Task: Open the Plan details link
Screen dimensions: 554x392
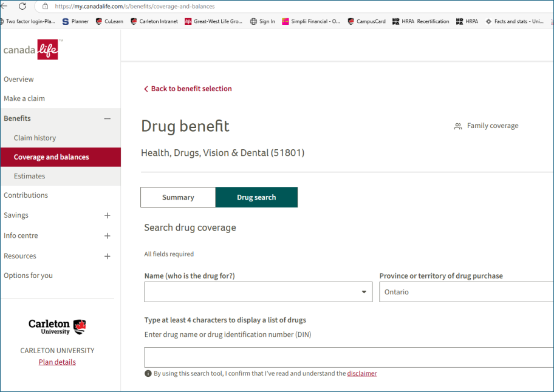Action: pos(57,362)
